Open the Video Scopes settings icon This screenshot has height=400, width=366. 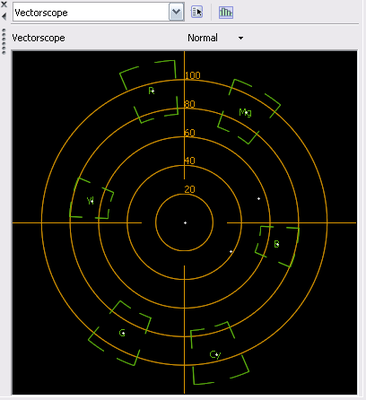197,12
